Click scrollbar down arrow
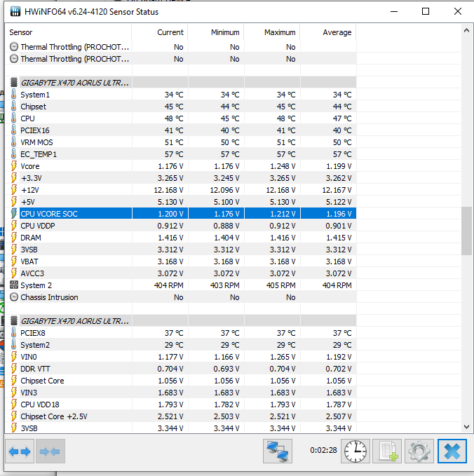474x476 pixels. 467,427
